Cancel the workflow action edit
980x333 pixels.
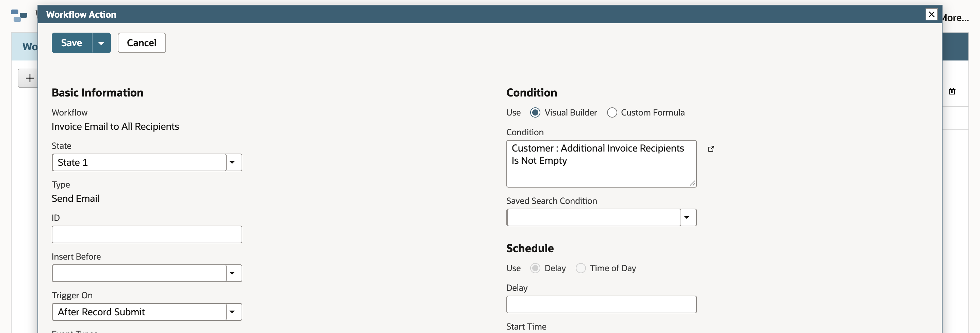(142, 43)
